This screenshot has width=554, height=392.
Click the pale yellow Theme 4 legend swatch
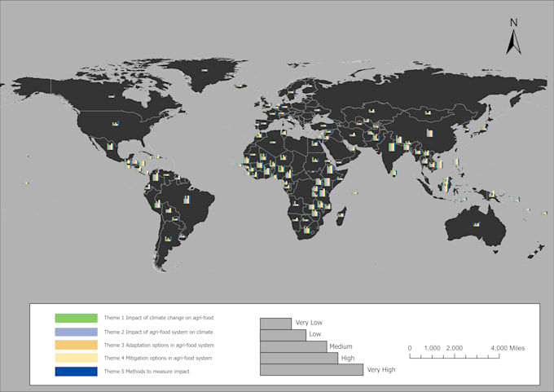[x=76, y=358]
